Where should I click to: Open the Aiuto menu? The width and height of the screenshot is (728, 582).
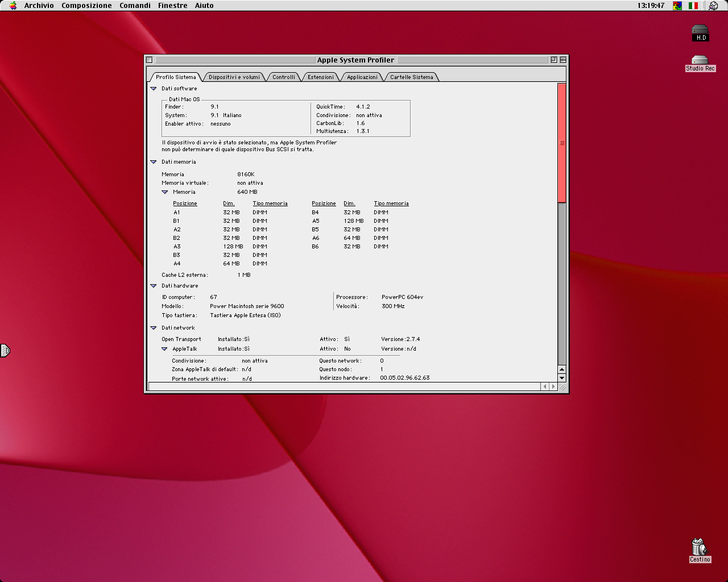click(204, 6)
